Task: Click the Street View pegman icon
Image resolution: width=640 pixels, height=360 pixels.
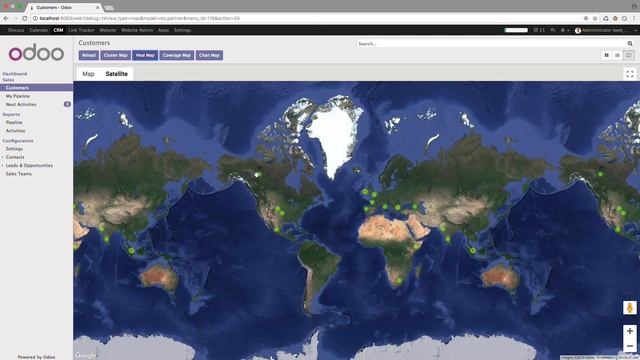Action: click(630, 308)
